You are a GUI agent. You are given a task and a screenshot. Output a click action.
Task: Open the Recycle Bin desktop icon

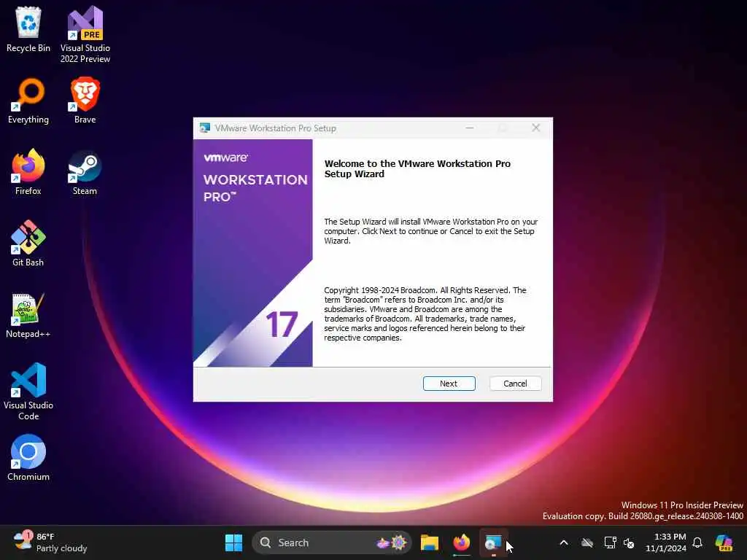pyautogui.click(x=28, y=29)
